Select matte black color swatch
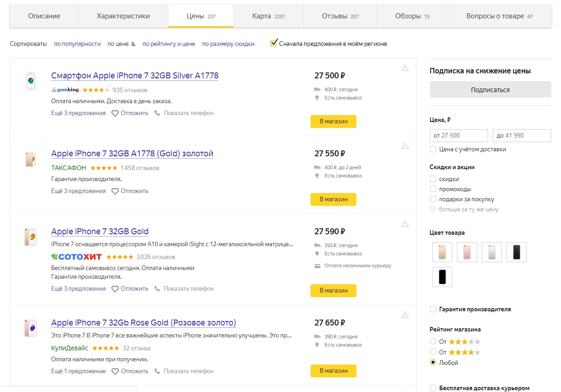 point(517,252)
